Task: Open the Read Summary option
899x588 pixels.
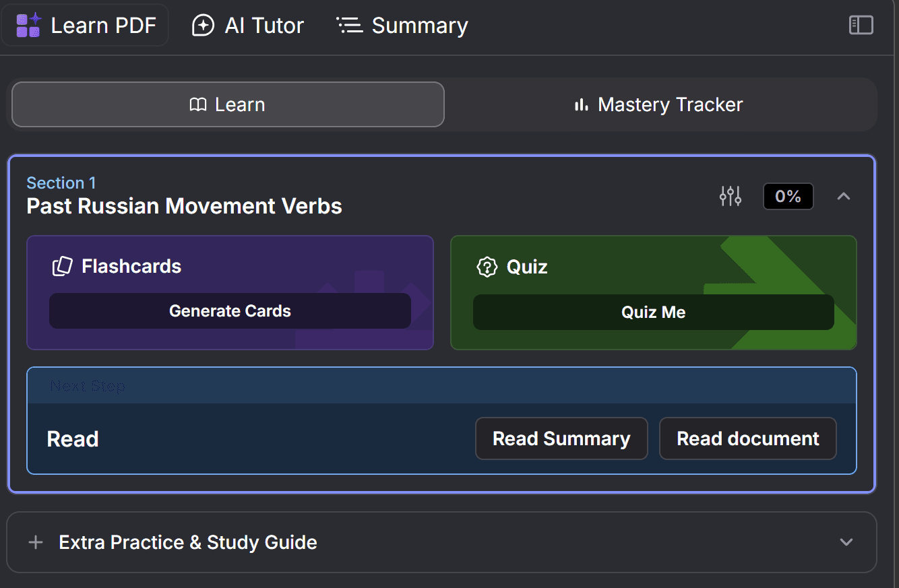Action: click(x=561, y=438)
